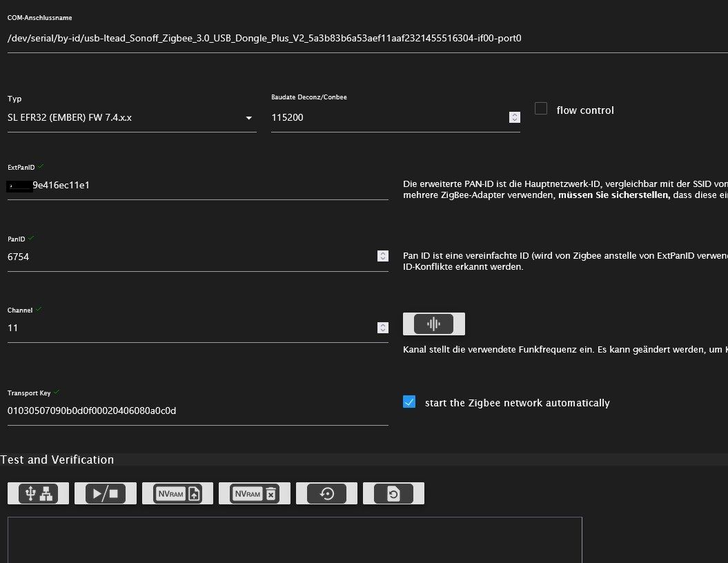Open the channel frequency scan tool
Viewport: 728px width, 563px height.
[433, 323]
